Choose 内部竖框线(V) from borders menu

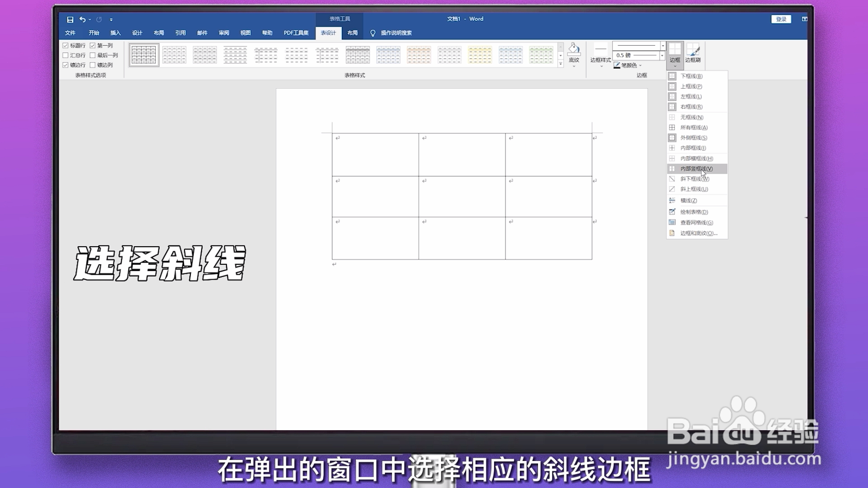tap(697, 169)
